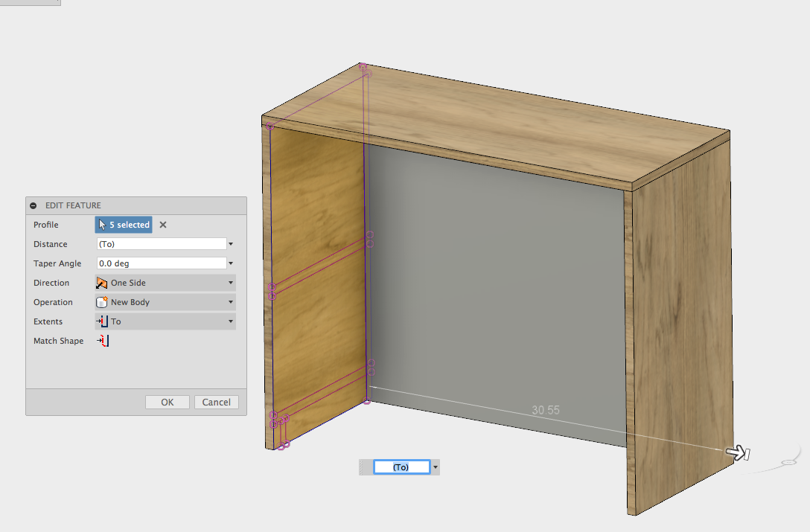
Task: Click the dropdown arrow beside the manipulator arrow icon
Action: point(437,467)
